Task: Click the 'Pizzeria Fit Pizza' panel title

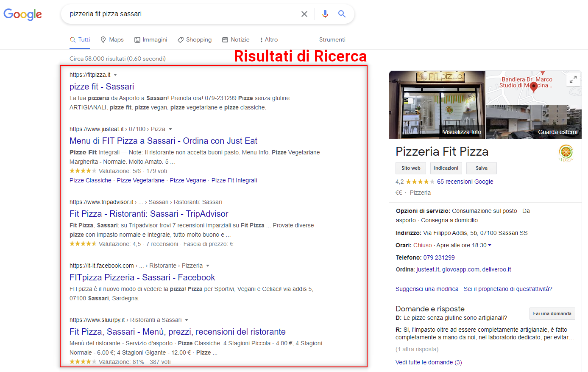Action: pyautogui.click(x=442, y=151)
